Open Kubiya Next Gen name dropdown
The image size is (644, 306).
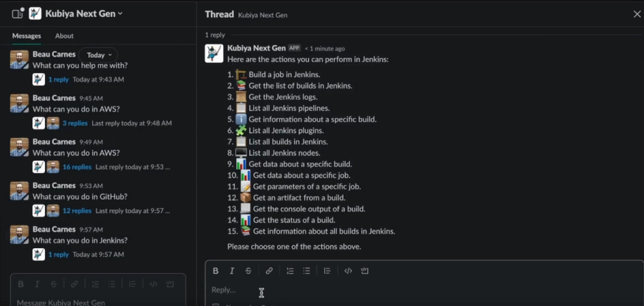(84, 14)
